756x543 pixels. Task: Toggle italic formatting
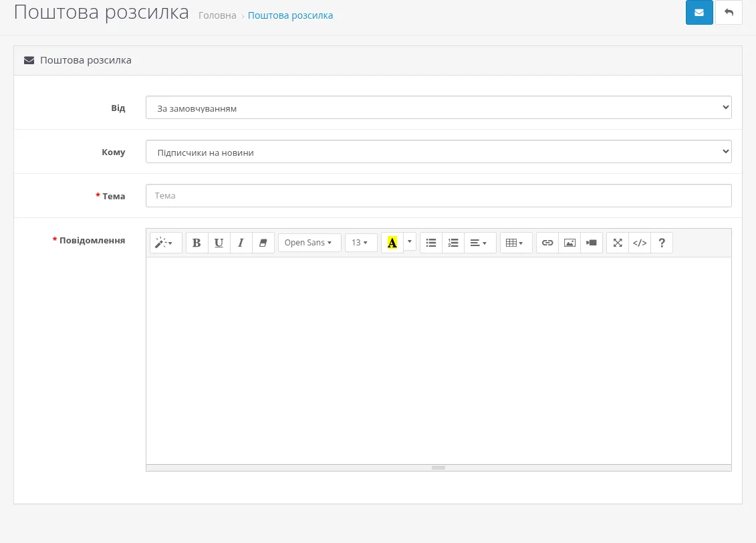tap(241, 243)
